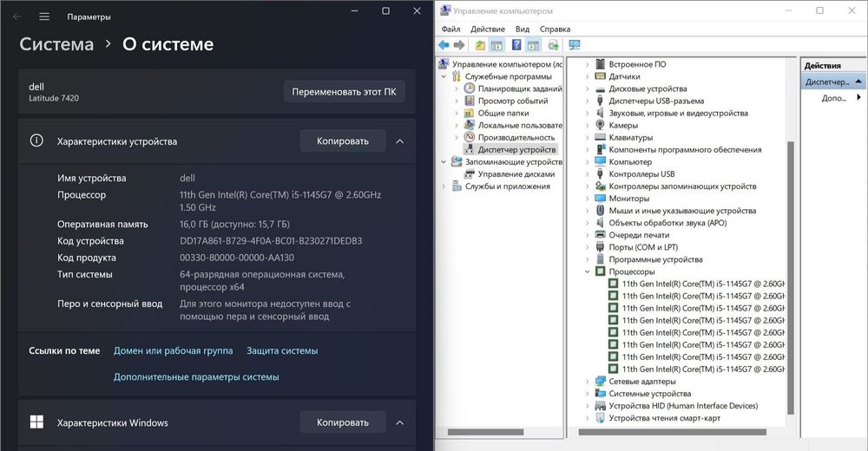The width and height of the screenshot is (868, 451).
Task: Open Домен или рабочая группа link
Action: click(x=174, y=350)
